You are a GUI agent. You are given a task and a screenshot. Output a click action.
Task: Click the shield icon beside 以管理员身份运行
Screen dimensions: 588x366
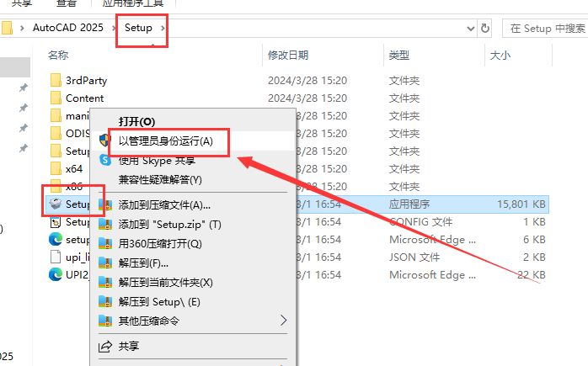pyautogui.click(x=105, y=141)
